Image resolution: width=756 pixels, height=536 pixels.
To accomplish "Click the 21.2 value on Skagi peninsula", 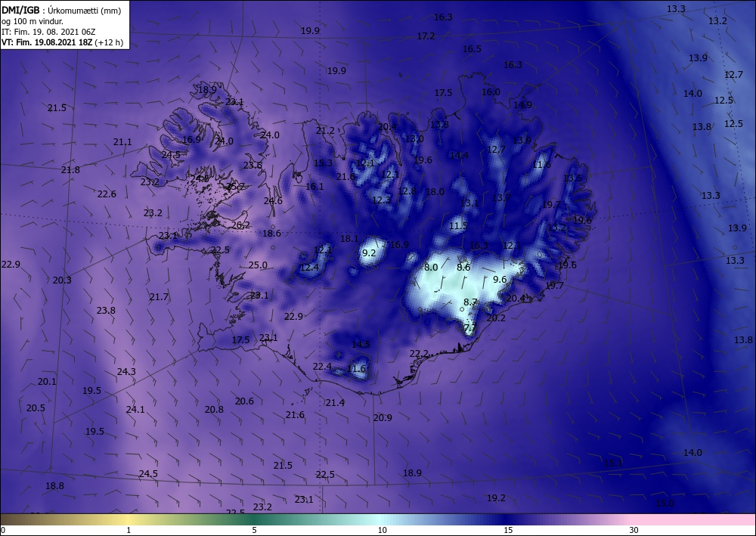I will [x=325, y=131].
